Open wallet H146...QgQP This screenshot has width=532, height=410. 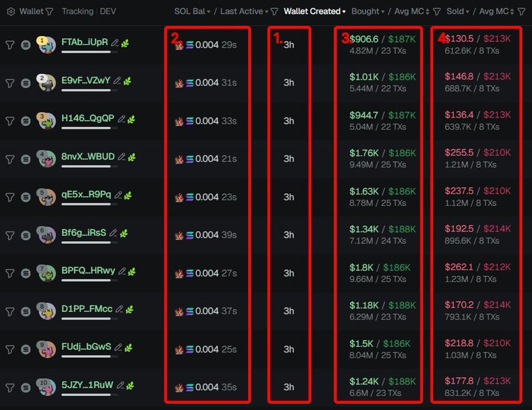[88, 118]
